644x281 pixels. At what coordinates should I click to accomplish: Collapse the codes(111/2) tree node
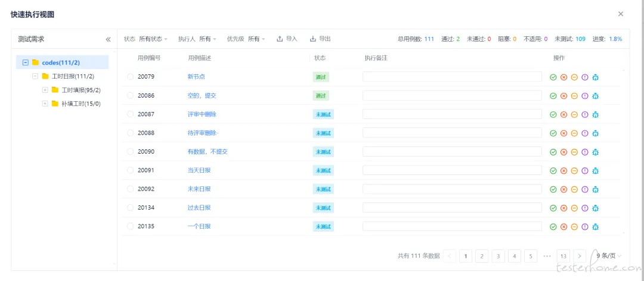26,63
